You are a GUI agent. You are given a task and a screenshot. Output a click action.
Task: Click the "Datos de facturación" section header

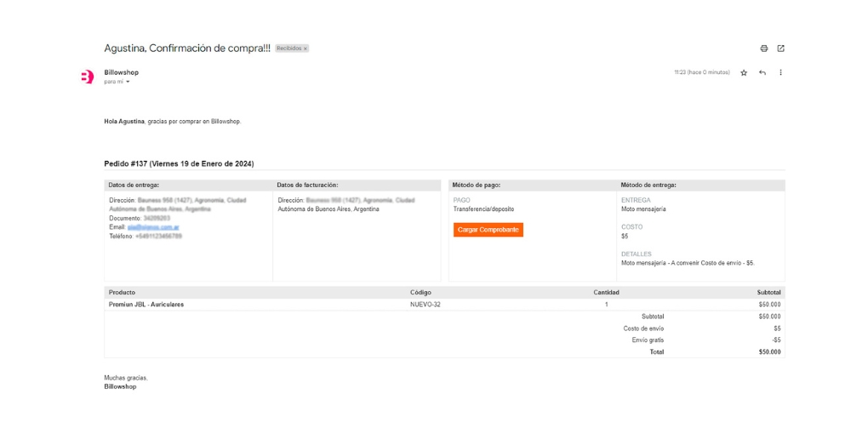[x=307, y=185]
